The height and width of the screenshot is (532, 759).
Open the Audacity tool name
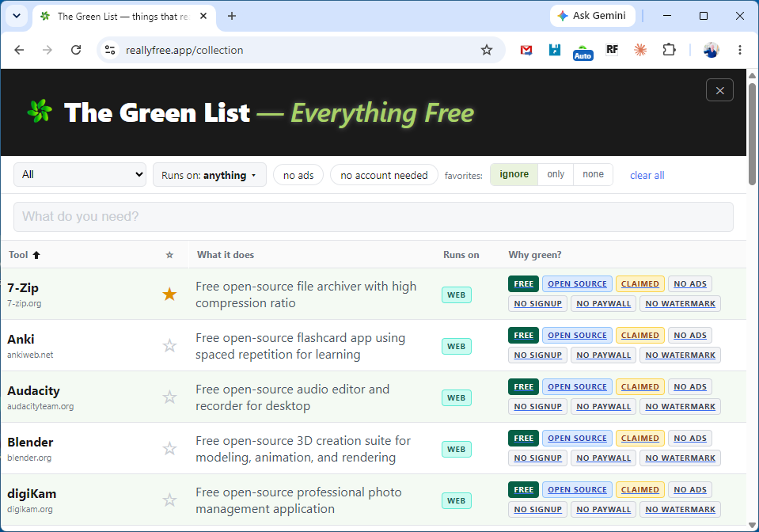click(x=33, y=390)
